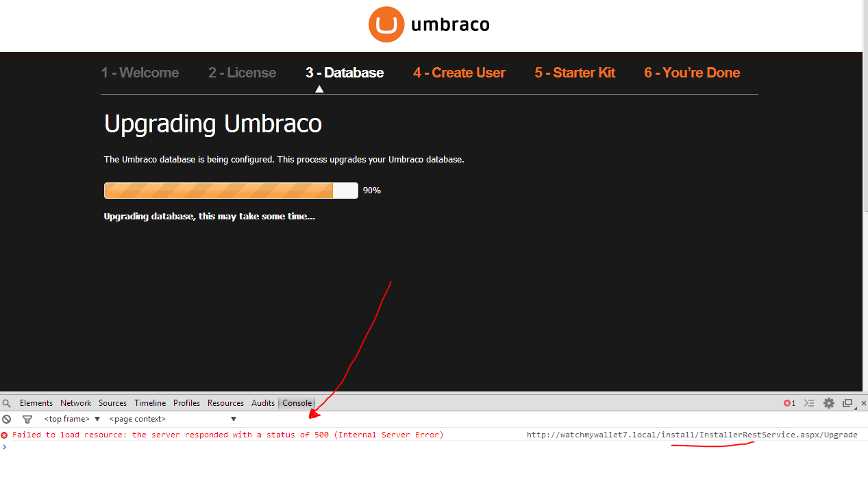Click "Upgrading database, this may take some time..." text
Screen dimensions: 868x484
click(x=210, y=217)
